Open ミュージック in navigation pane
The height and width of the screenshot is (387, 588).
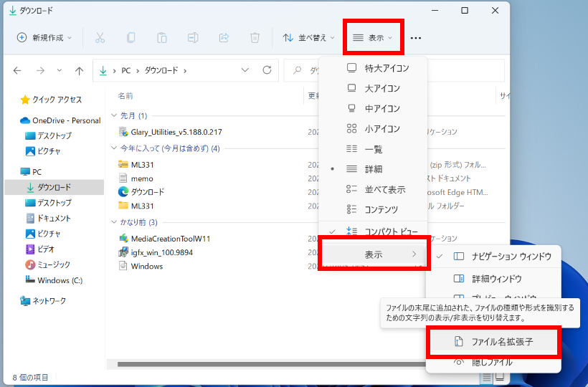(x=47, y=264)
